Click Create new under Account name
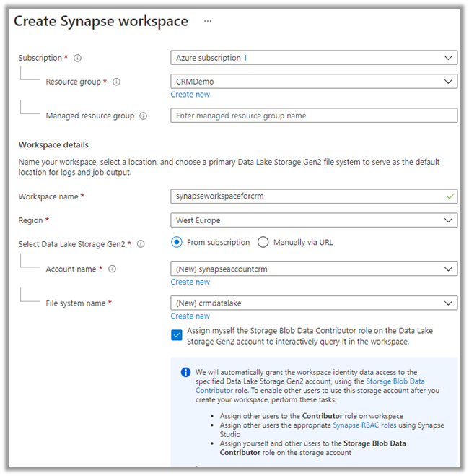This screenshot has height=476, width=469. click(x=190, y=282)
